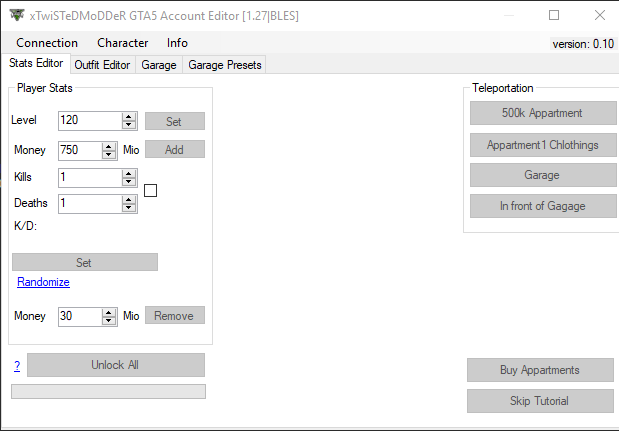Click the Skip Tutorial button

(x=540, y=401)
